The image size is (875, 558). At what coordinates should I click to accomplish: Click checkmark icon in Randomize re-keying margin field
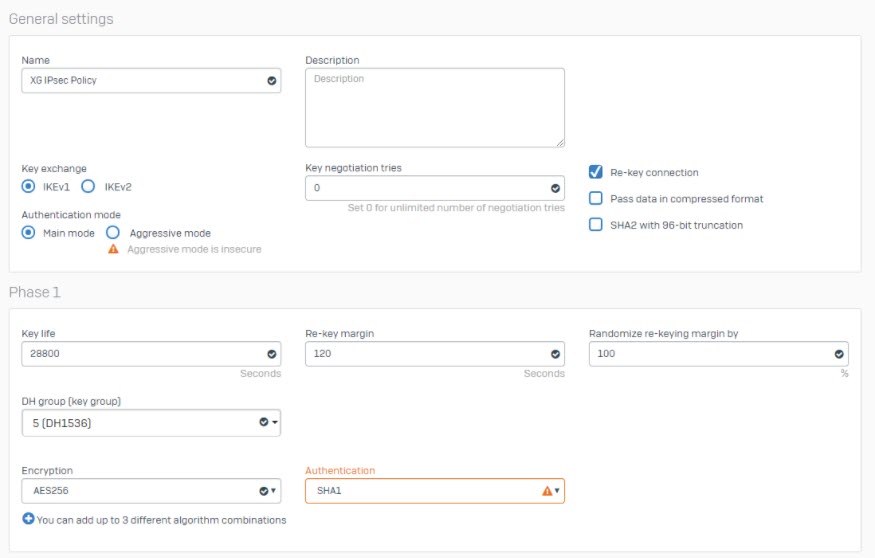839,354
